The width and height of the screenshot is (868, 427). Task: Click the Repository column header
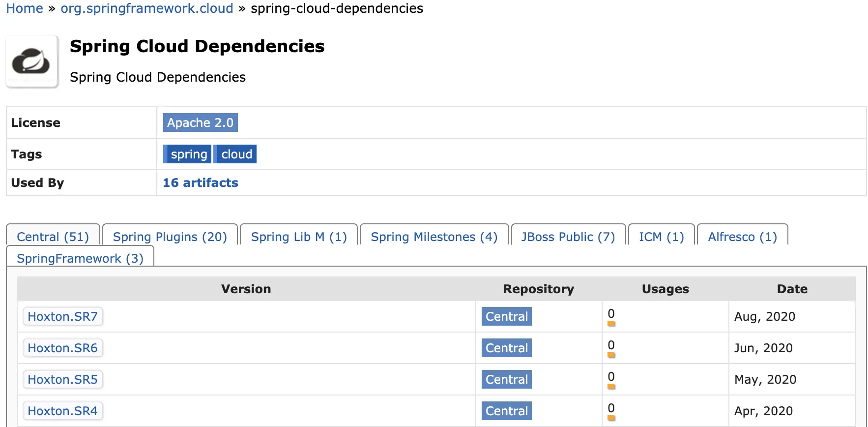[x=539, y=289]
